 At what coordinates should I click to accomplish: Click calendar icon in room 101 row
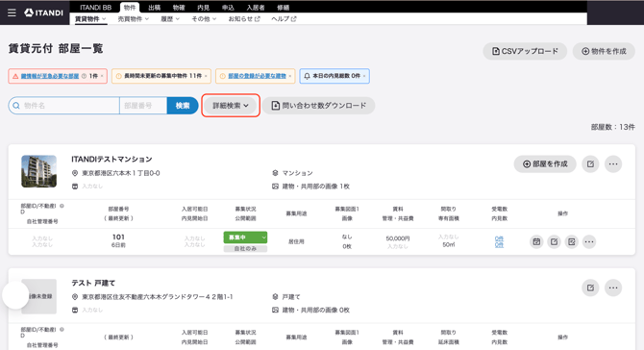point(536,241)
